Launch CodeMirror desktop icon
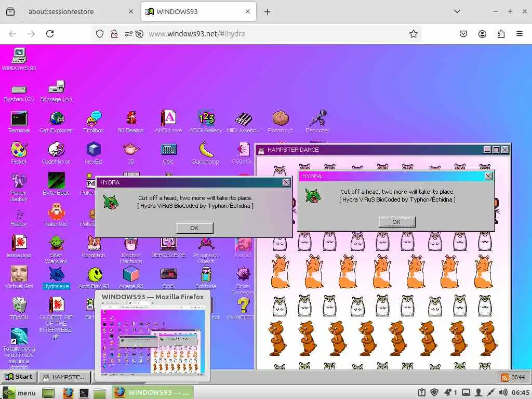Image resolution: width=532 pixels, height=399 pixels. pyautogui.click(x=56, y=153)
